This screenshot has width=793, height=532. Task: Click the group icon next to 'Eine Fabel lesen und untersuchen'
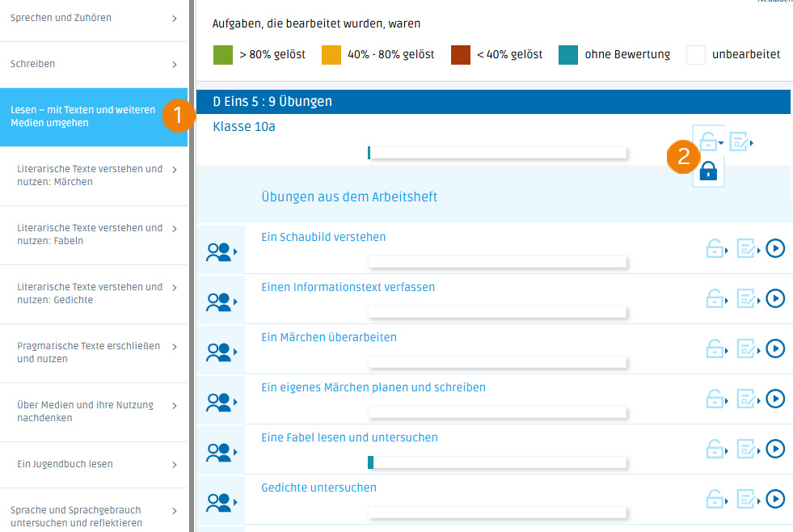pos(220,454)
